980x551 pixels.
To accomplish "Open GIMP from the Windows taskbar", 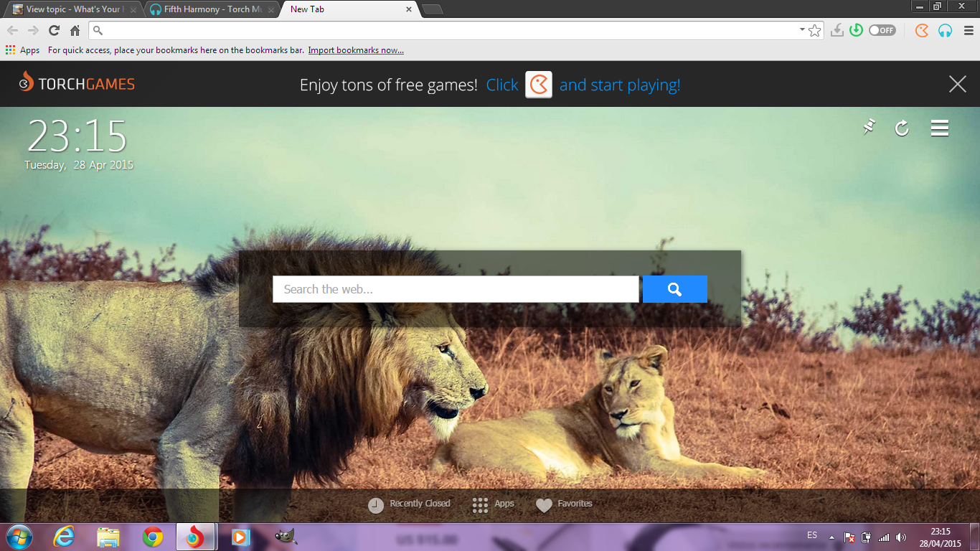I will 286,537.
